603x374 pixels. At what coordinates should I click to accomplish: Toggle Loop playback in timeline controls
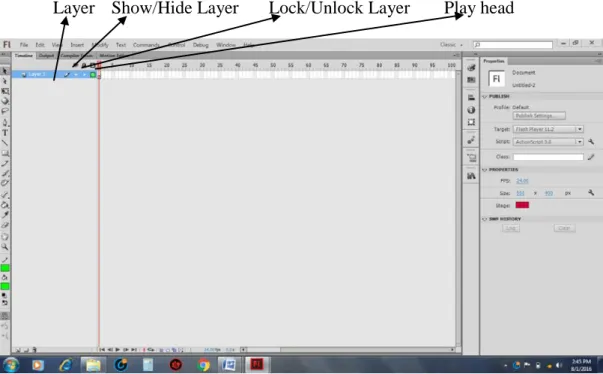point(151,350)
